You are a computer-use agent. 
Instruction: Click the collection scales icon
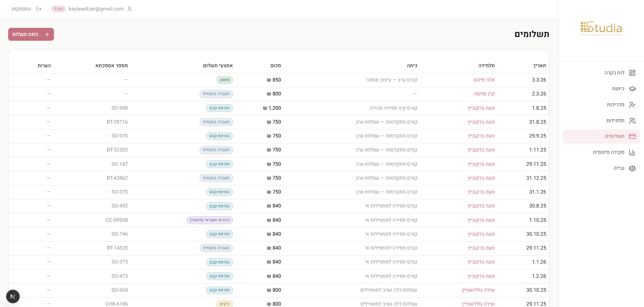click(x=632, y=168)
